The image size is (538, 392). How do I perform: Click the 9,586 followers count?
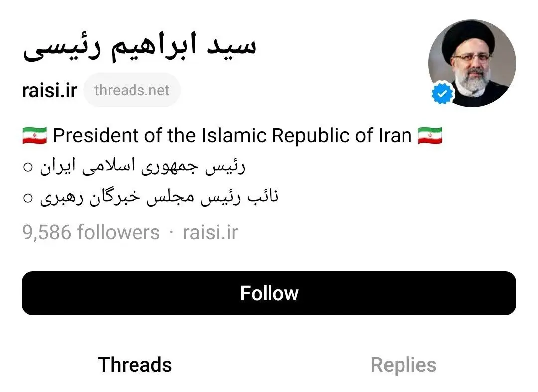pyautogui.click(x=90, y=232)
